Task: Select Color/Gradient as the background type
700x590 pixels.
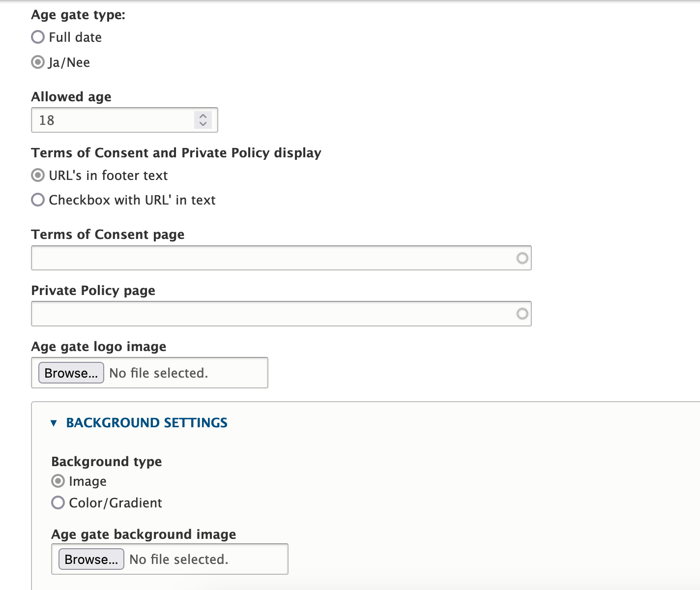Action: pyautogui.click(x=58, y=502)
